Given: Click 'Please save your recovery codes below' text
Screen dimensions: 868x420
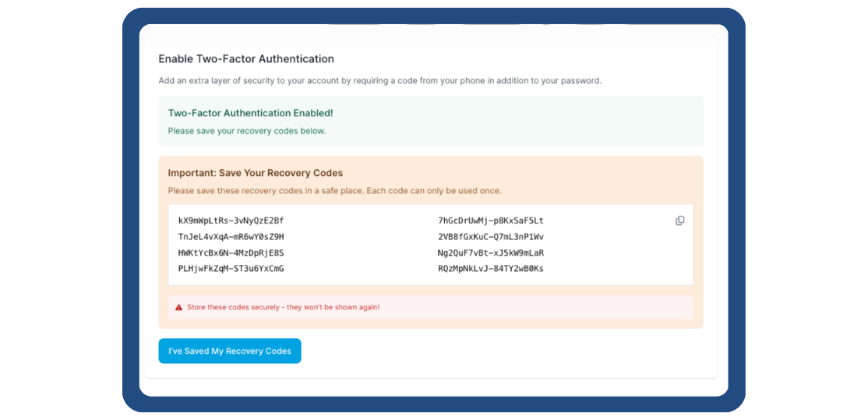Looking at the screenshot, I should tap(246, 131).
